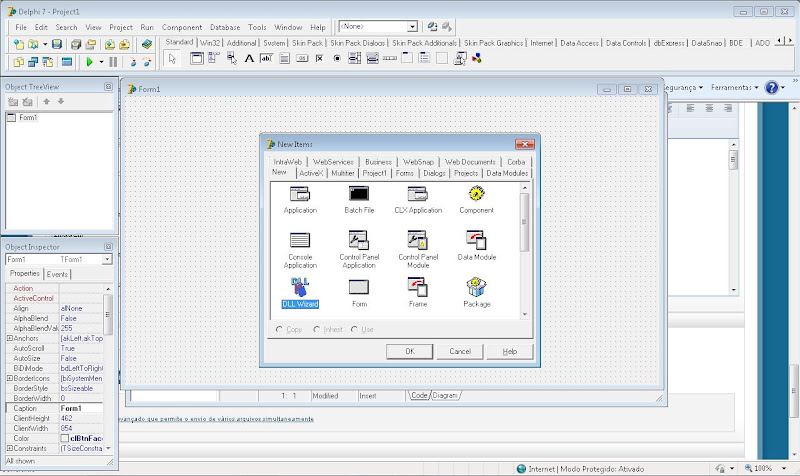Pick the Package item icon

476,287
